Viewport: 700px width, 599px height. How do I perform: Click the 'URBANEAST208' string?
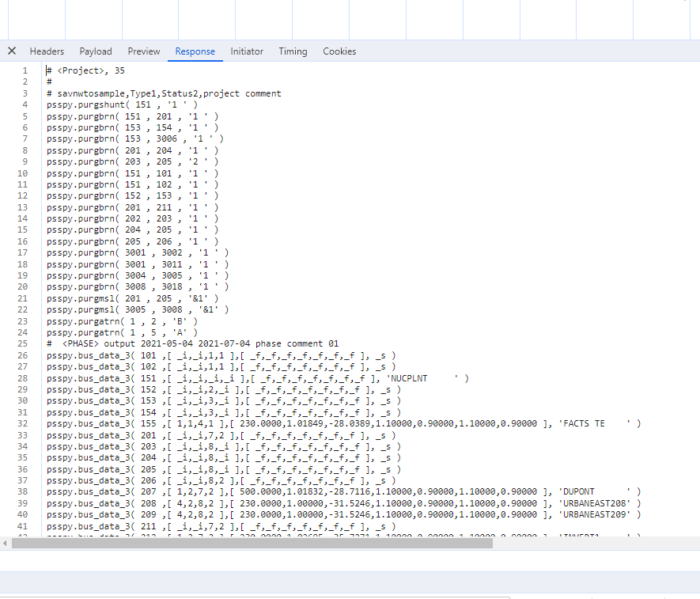[593, 504]
